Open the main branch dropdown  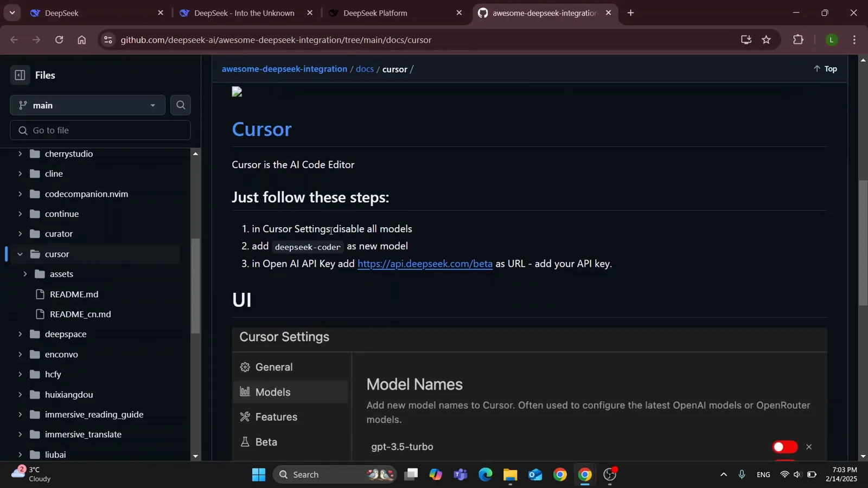(87, 105)
